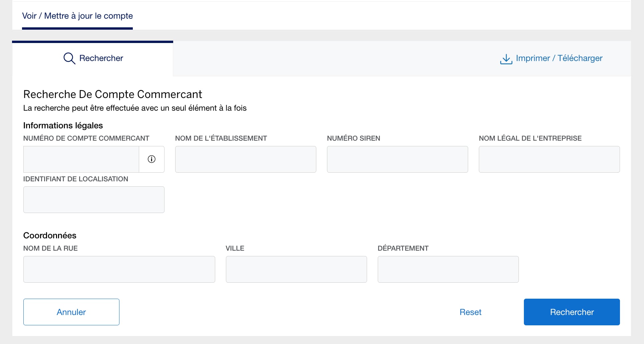Screen dimensions: 644x344
Task: Click the Reset link to clear the form
Action: point(470,312)
